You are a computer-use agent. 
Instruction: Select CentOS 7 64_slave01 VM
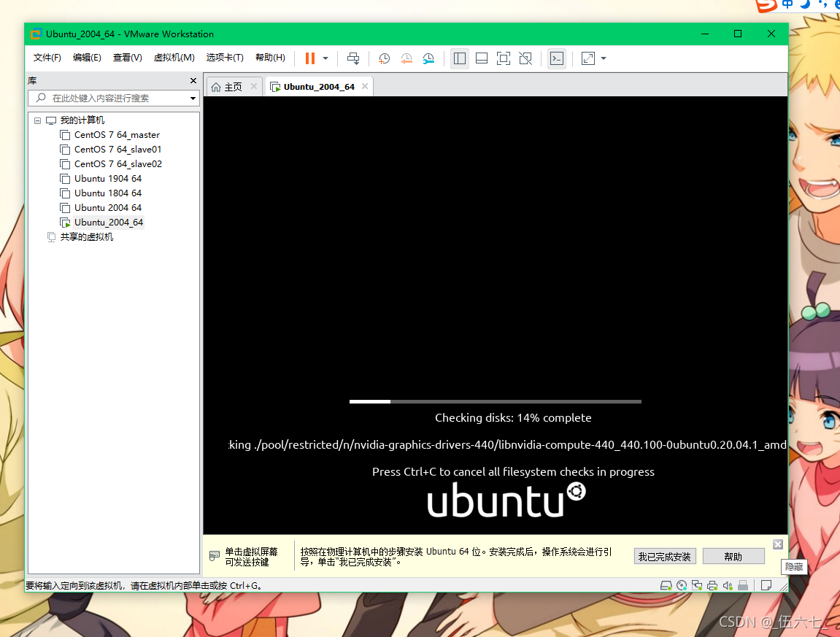point(117,150)
